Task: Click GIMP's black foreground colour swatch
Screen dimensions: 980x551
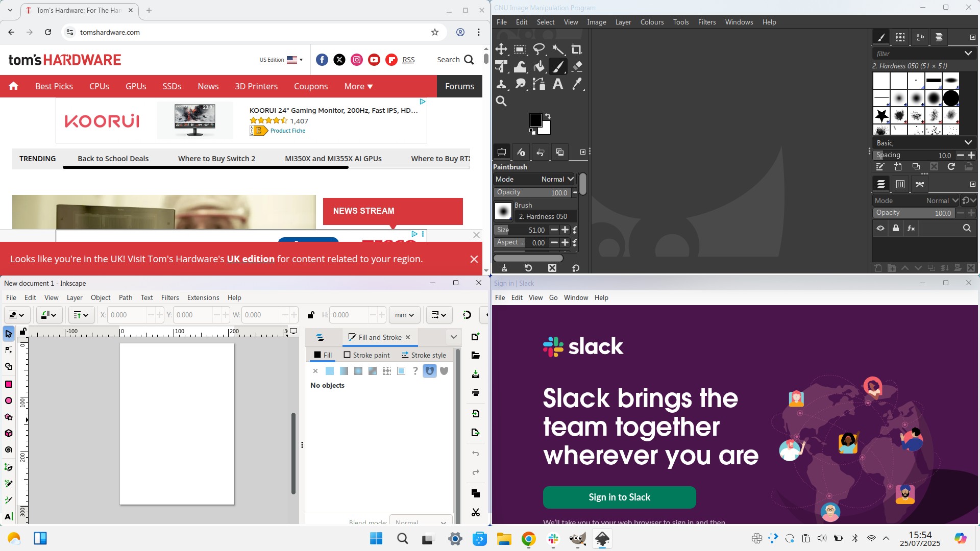Action: (x=535, y=120)
